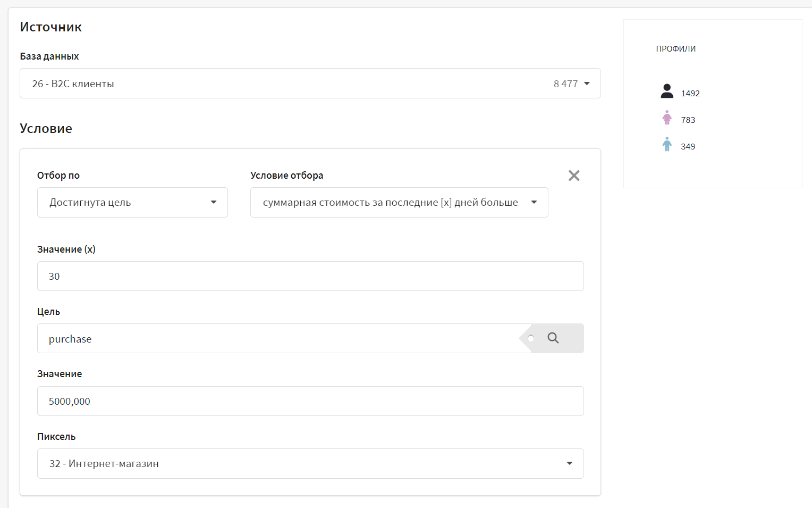Click the 8 477 record count
This screenshot has height=508, width=812.
coord(565,84)
